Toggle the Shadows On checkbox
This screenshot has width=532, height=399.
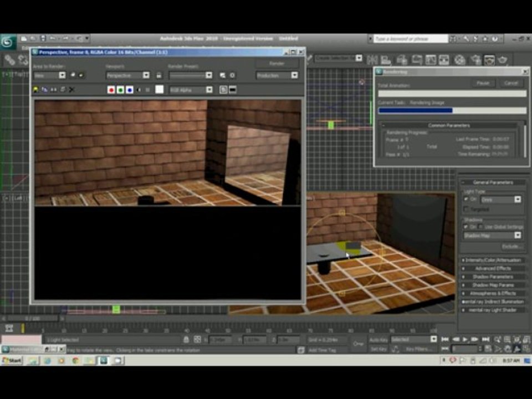click(466, 227)
